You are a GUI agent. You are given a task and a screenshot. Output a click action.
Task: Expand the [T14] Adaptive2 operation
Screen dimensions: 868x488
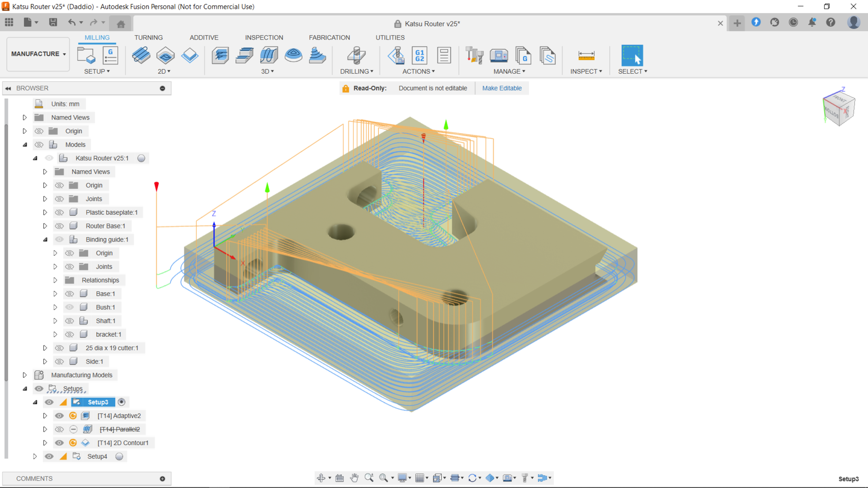pyautogui.click(x=45, y=416)
